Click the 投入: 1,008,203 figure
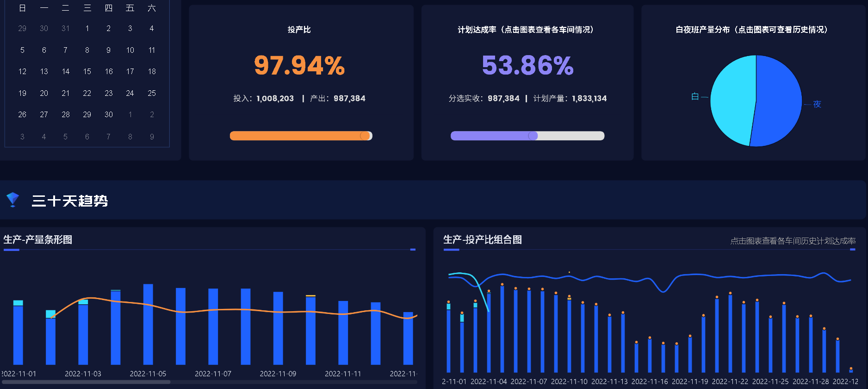 point(264,98)
